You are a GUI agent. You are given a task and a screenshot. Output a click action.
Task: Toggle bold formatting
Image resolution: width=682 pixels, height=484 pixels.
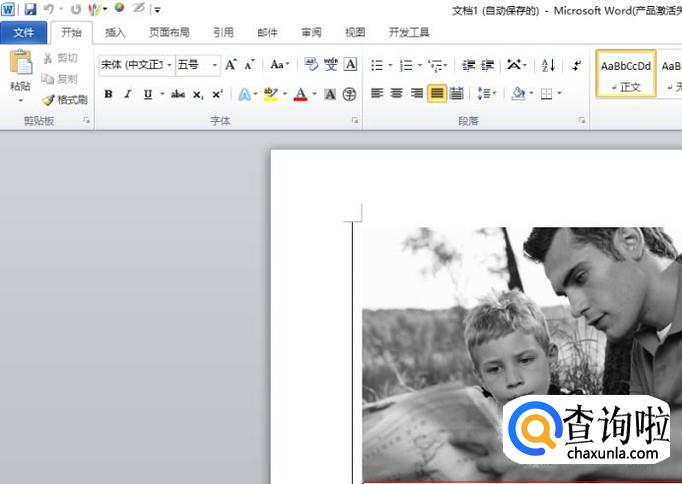click(108, 95)
